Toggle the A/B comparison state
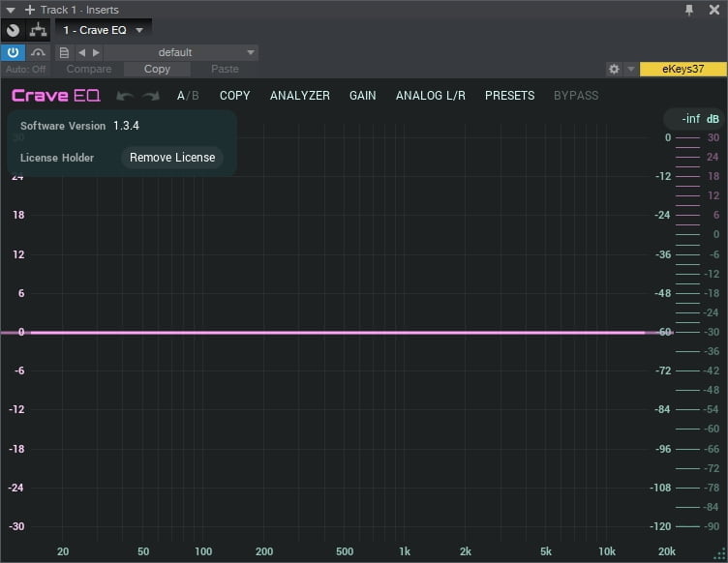 [x=187, y=96]
